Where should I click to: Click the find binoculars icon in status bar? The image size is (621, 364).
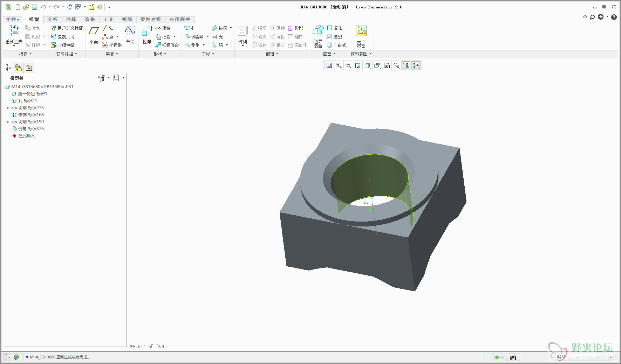[x=513, y=357]
